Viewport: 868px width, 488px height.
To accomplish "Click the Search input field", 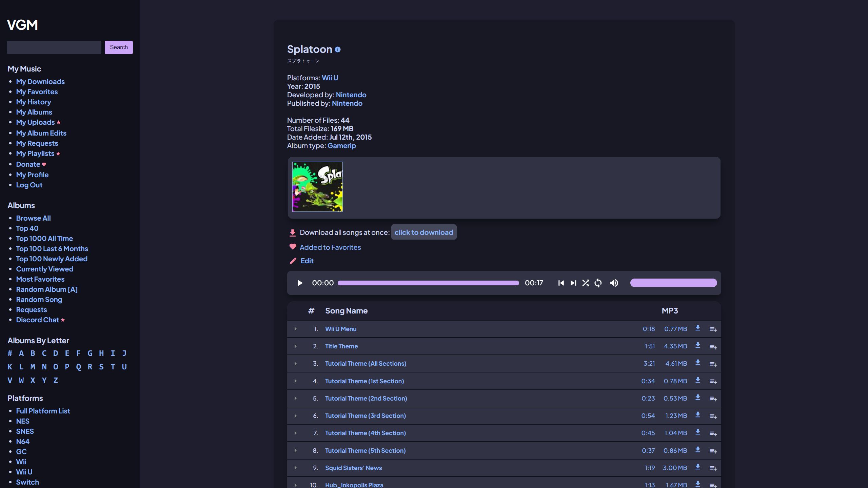I will pyautogui.click(x=54, y=47).
